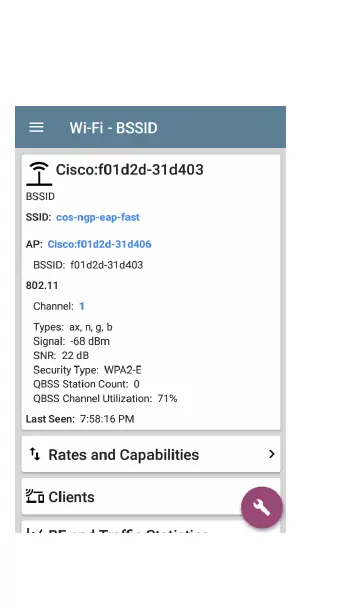The image size is (360, 612).
Task: Click the Clients devices icon
Action: click(35, 496)
